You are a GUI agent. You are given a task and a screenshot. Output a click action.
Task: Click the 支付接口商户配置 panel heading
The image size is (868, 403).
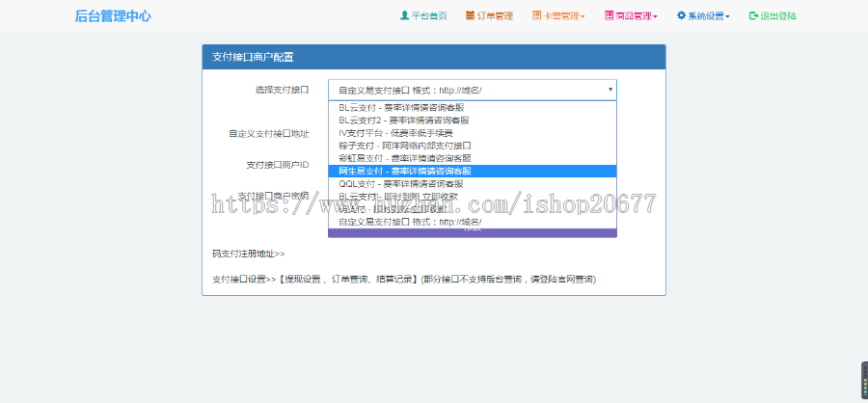point(253,57)
